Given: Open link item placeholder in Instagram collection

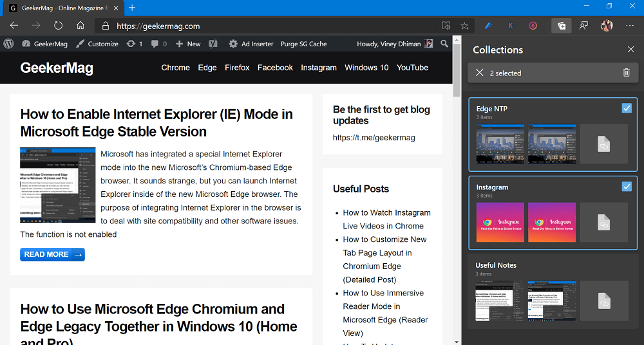Looking at the screenshot, I should [x=604, y=222].
